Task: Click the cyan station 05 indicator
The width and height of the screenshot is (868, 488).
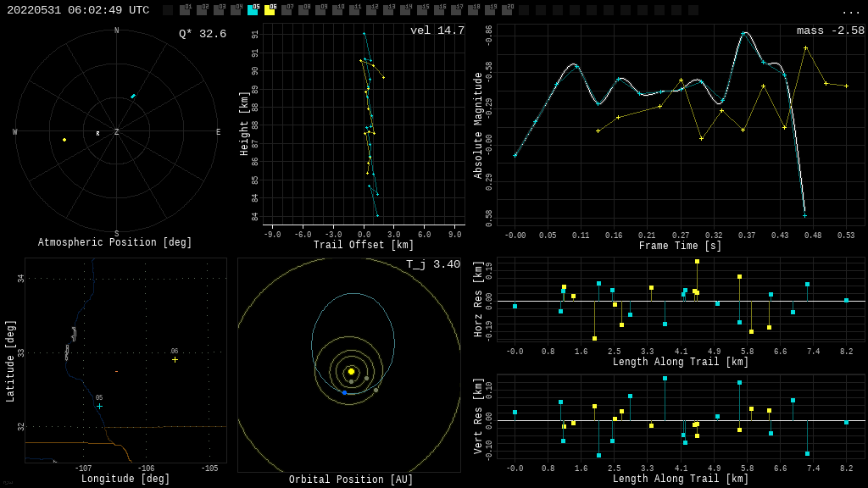Action: 253,10
